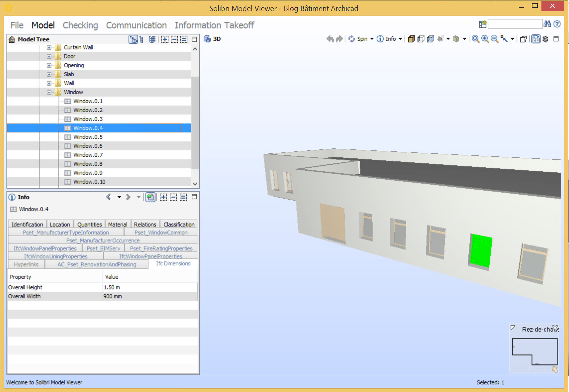Toggle the highlighted containment hierarchy tree view
The height and width of the screenshot is (392, 569).
click(x=133, y=39)
